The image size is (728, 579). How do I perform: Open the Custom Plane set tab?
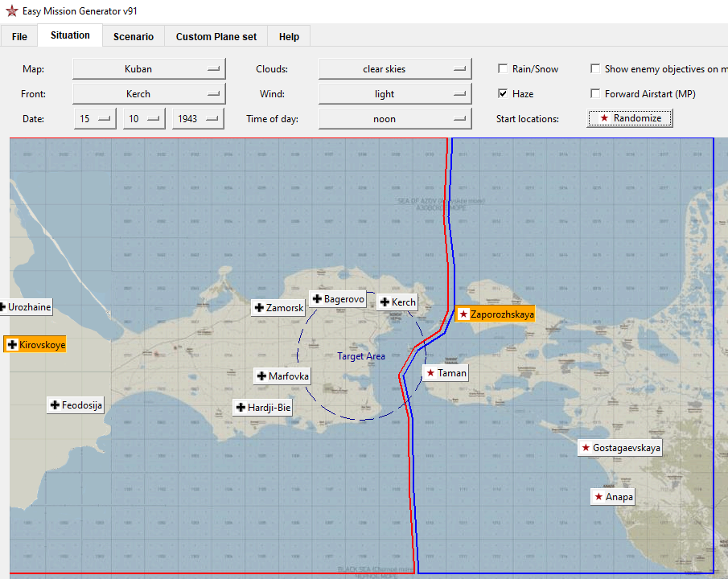click(216, 36)
